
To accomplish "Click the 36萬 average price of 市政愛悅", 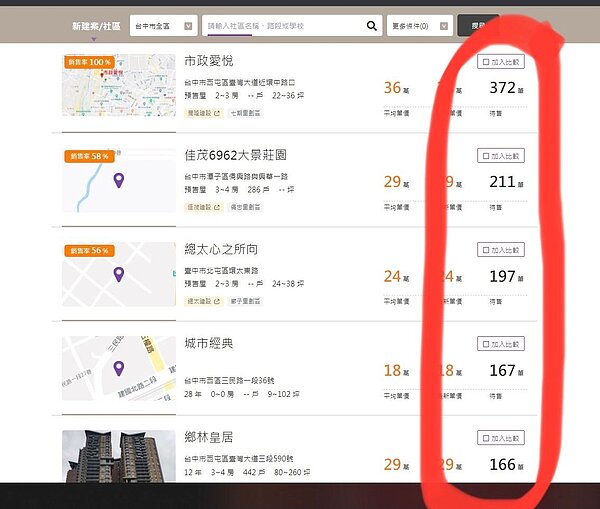I will point(396,88).
